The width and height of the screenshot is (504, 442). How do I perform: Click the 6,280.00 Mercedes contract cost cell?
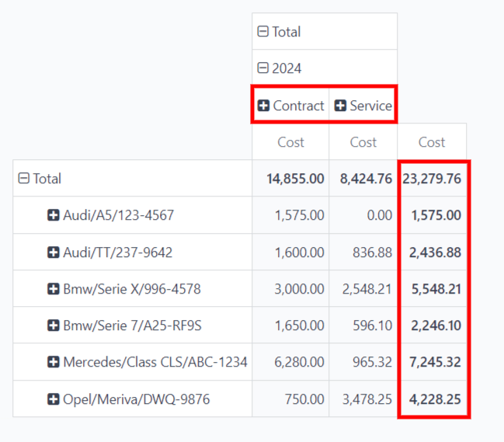point(299,362)
